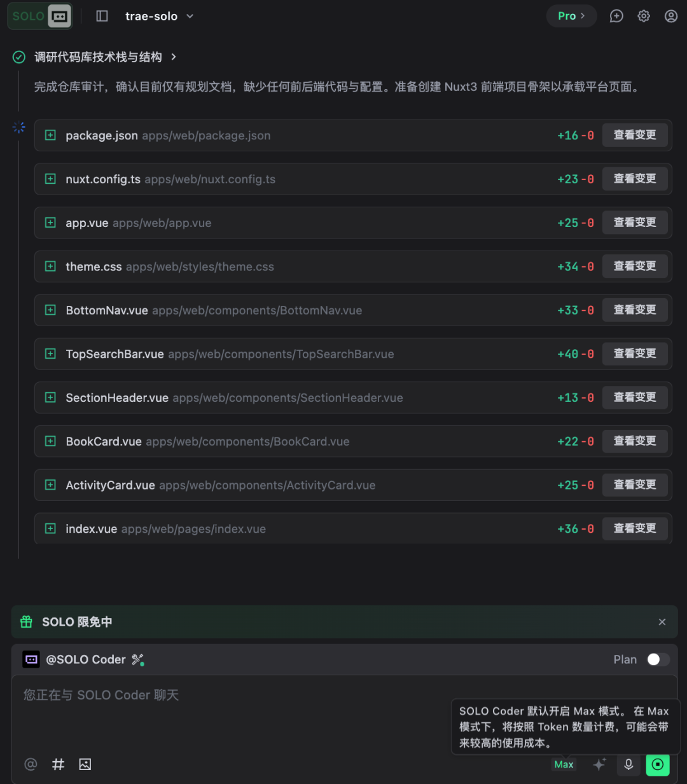Click the gift icon in SOLO banner

coord(26,622)
